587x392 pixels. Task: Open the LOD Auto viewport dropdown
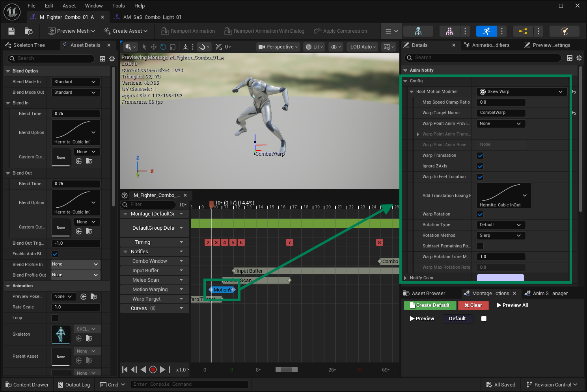[x=363, y=47]
